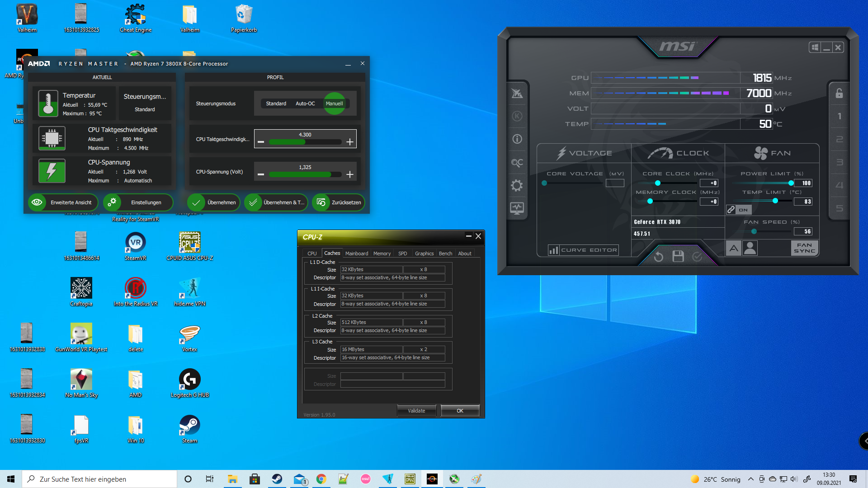The height and width of the screenshot is (488, 868).
Task: Reset Afterburner settings with reset arrow
Action: coord(658,257)
